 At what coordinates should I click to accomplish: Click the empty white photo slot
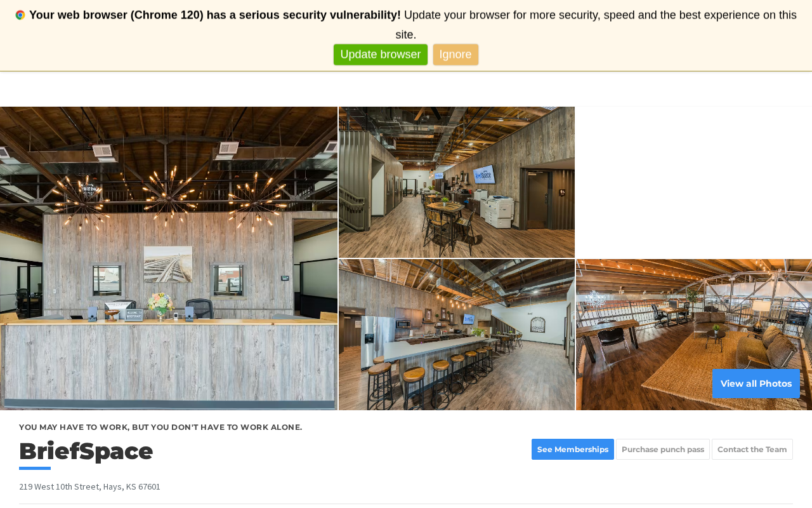click(694, 182)
